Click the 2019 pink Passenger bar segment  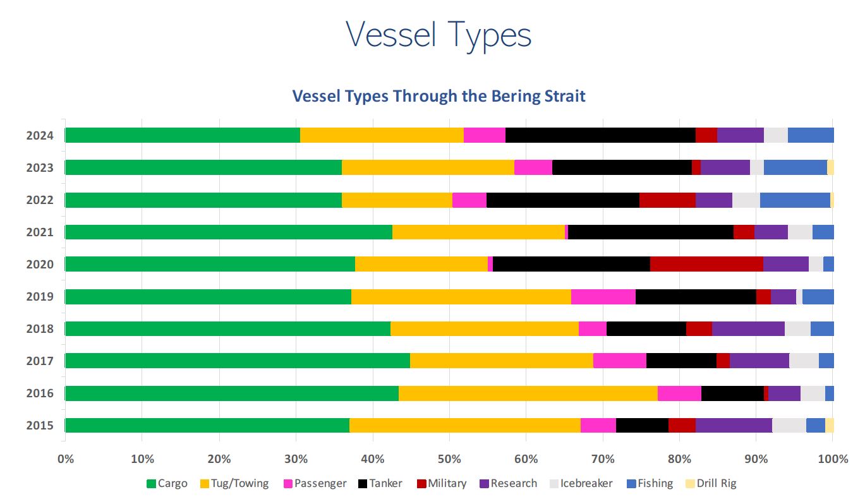click(x=603, y=296)
